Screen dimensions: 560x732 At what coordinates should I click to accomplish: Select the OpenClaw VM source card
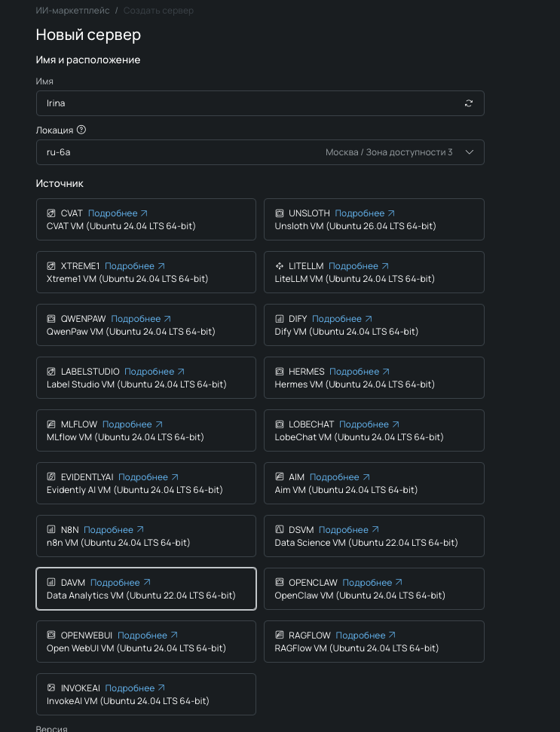pos(374,589)
